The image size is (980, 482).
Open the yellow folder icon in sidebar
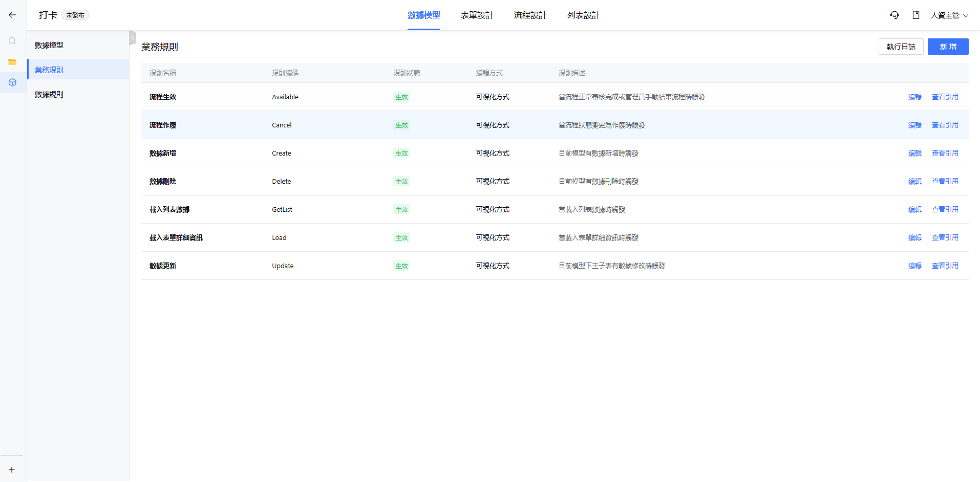pos(12,62)
